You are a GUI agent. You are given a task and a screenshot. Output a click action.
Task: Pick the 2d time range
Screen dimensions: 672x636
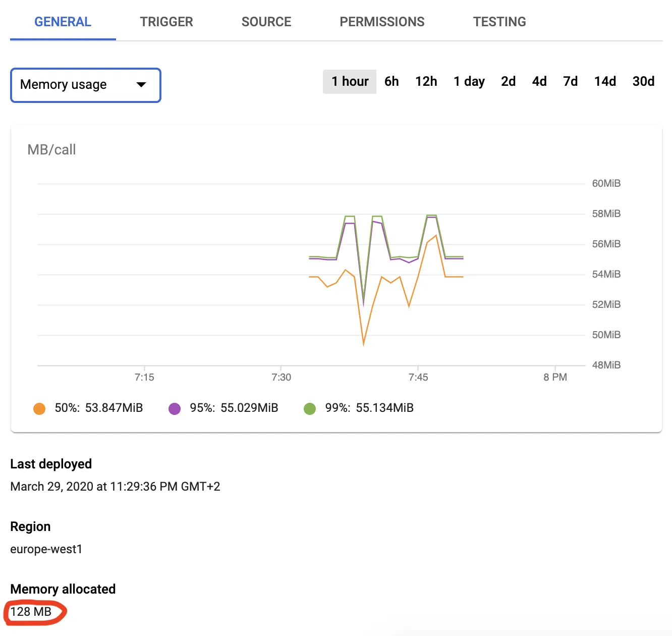(x=508, y=81)
